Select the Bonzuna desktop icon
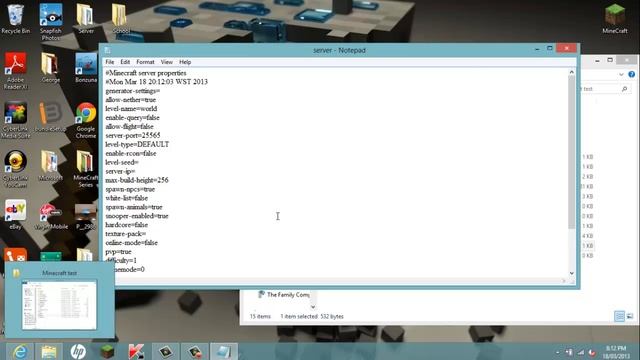The image size is (640, 360). [x=86, y=68]
